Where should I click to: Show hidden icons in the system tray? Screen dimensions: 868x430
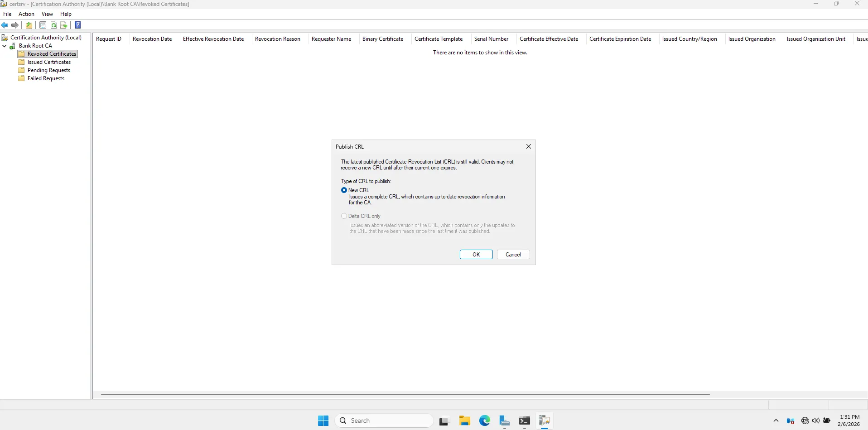(776, 421)
